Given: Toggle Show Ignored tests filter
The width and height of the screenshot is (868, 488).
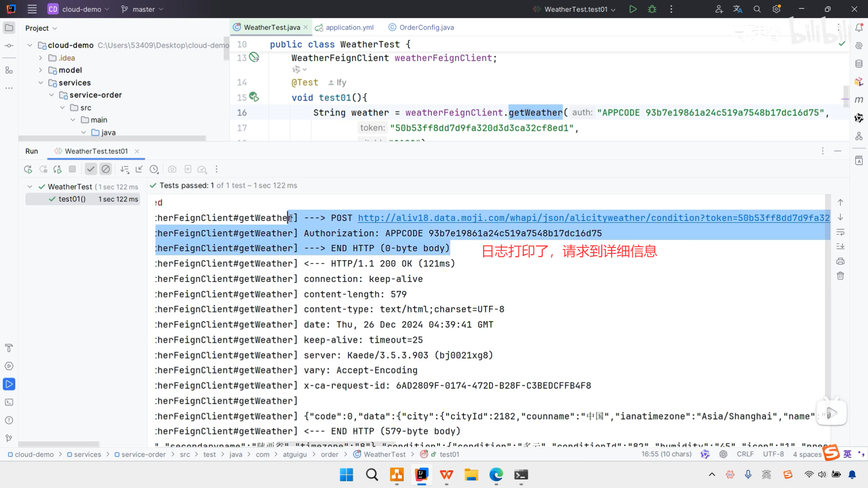Looking at the screenshot, I should (105, 169).
